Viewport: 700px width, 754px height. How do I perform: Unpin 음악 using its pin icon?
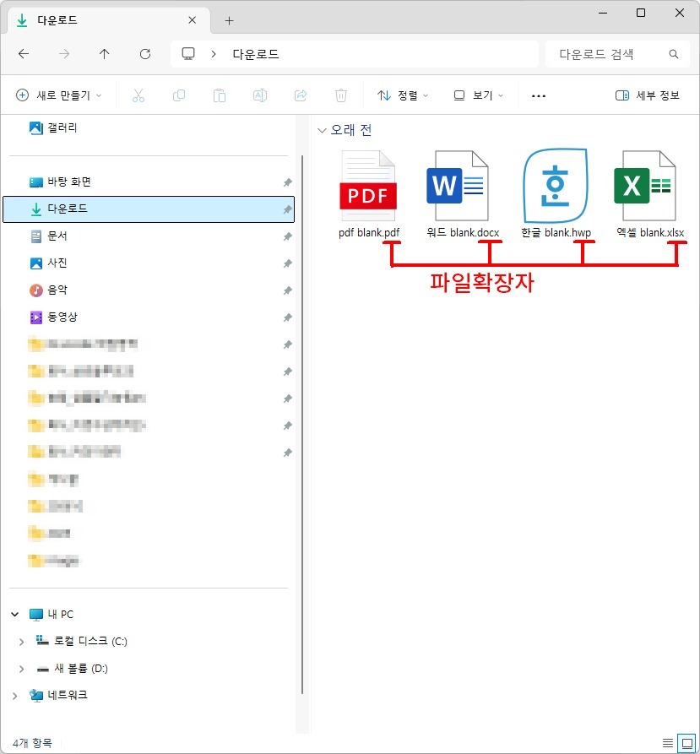point(287,290)
